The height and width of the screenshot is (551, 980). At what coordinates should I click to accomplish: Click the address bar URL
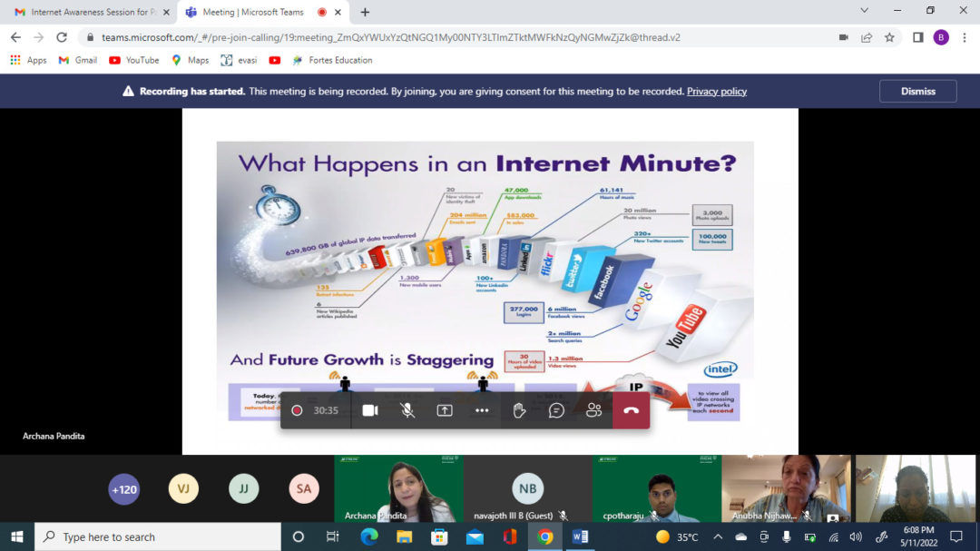pyautogui.click(x=390, y=37)
